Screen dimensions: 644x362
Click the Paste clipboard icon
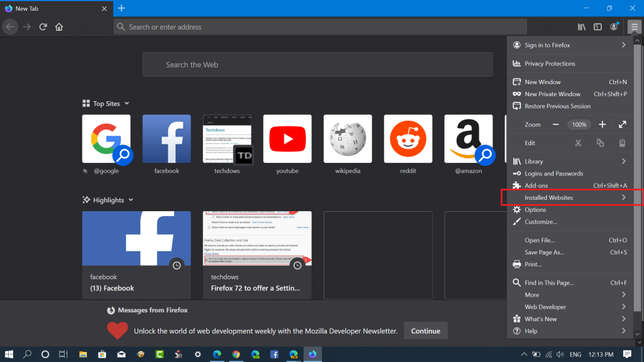pos(622,143)
